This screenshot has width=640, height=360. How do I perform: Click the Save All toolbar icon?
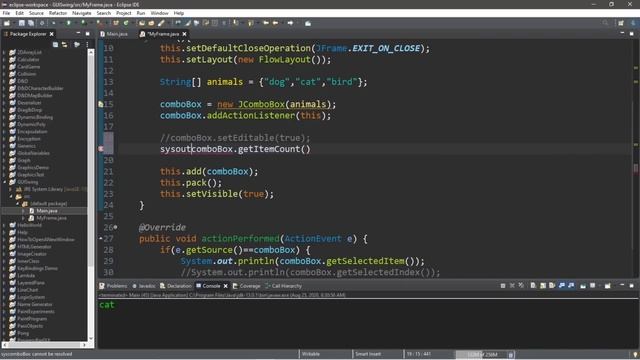click(x=31, y=23)
